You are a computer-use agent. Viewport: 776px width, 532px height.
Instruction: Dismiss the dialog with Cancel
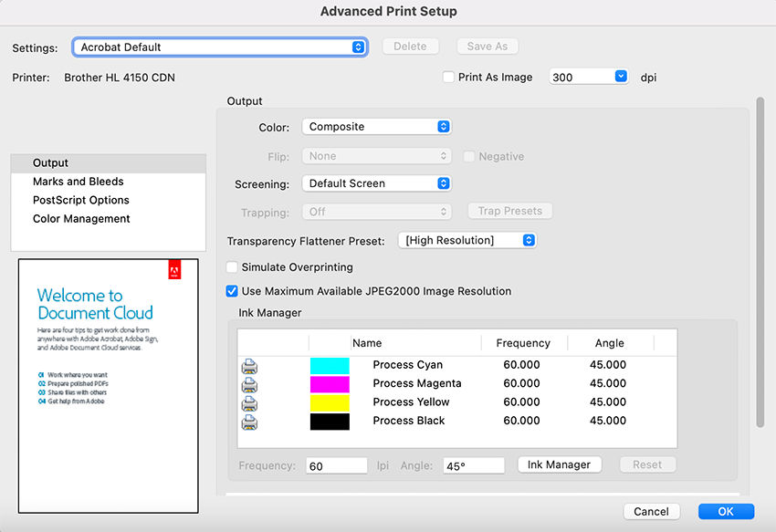pos(651,511)
